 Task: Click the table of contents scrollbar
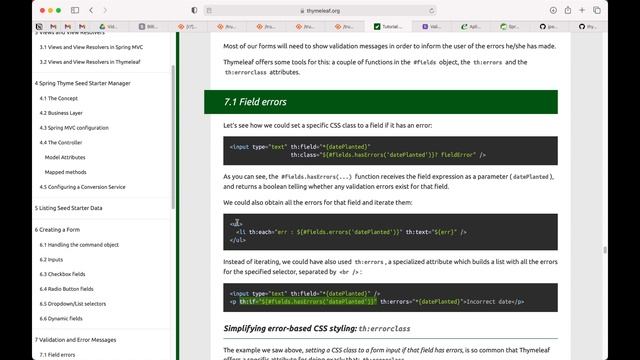173,137
